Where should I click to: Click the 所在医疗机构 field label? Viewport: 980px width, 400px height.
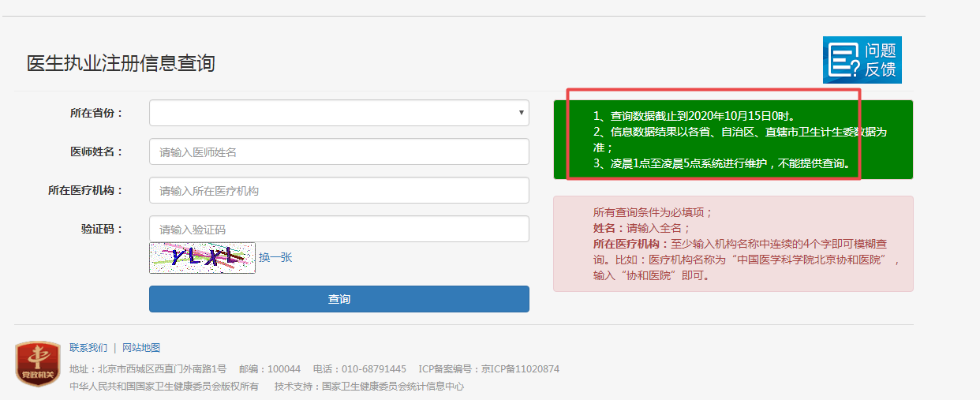(85, 190)
